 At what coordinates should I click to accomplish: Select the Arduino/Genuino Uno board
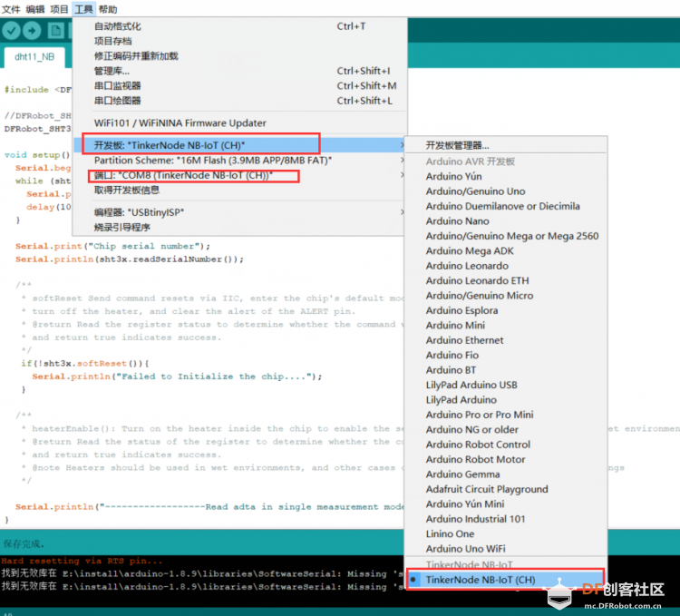[x=506, y=191]
